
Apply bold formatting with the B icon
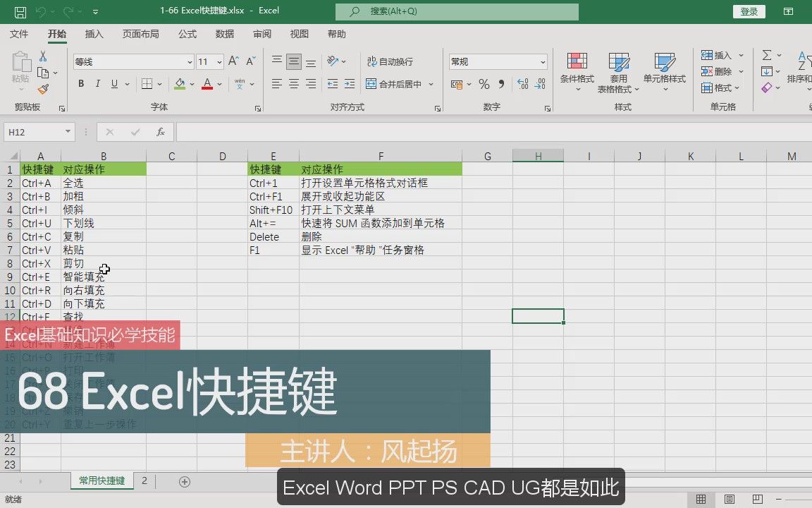(81, 83)
